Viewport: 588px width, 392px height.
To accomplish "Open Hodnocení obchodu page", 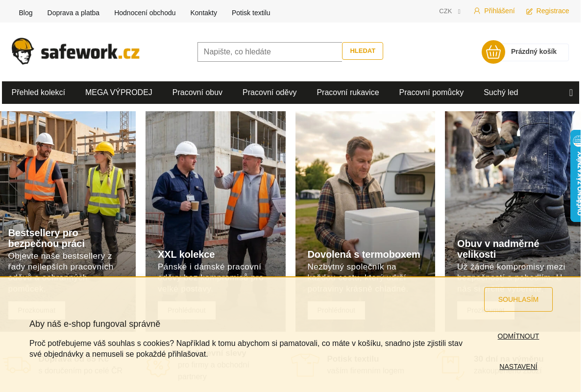I will coord(145,13).
